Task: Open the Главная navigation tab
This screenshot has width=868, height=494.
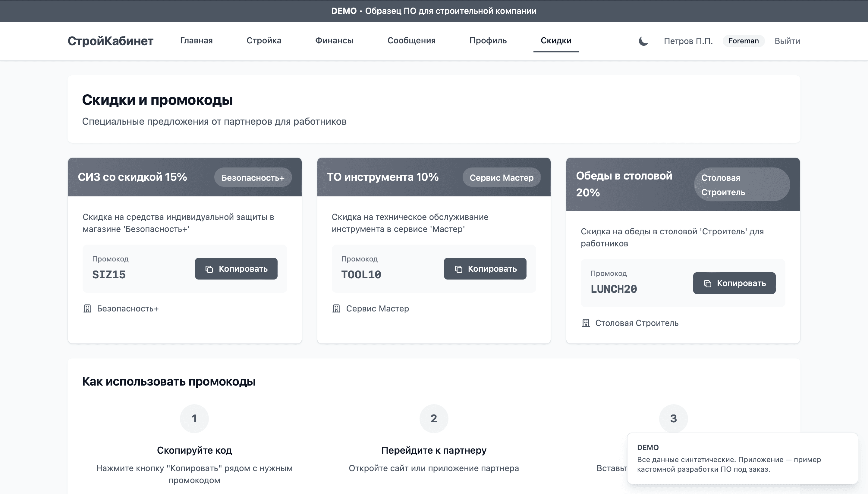Action: (x=196, y=40)
